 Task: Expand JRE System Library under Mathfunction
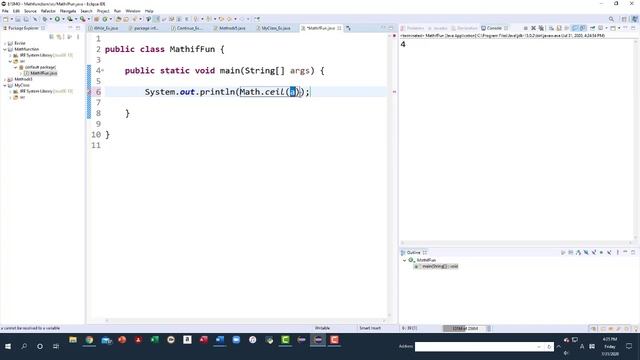coord(10,55)
